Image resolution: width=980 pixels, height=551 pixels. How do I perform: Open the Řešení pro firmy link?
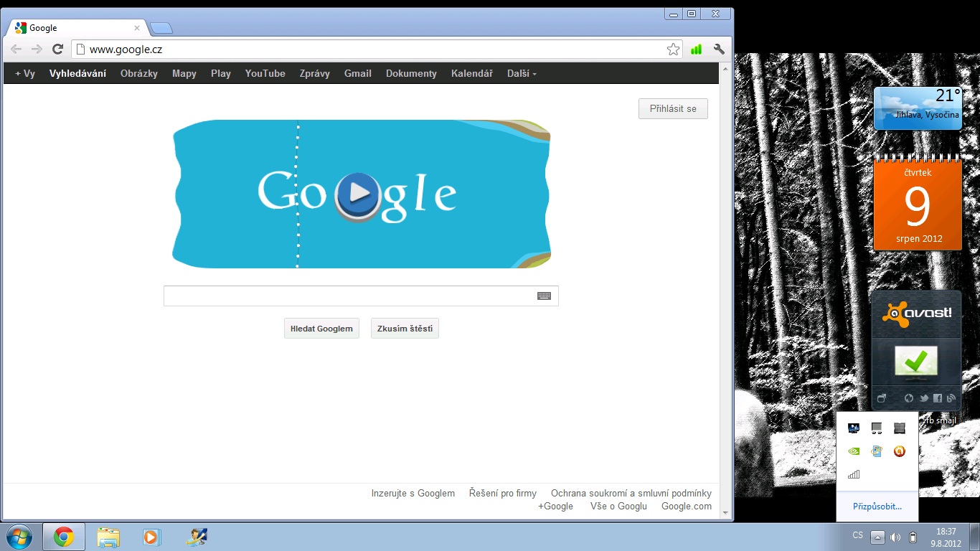coord(503,493)
